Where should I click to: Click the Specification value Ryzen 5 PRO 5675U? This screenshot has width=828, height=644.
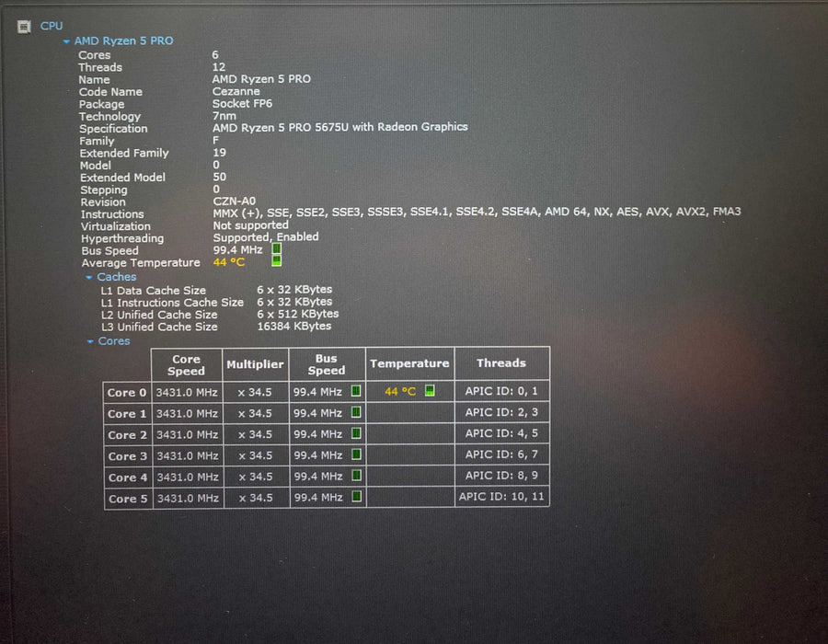click(340, 127)
